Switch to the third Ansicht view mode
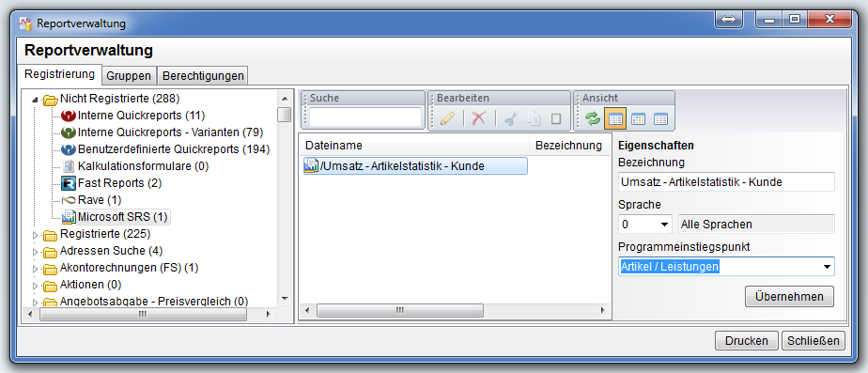This screenshot has width=868, height=373. (660, 118)
